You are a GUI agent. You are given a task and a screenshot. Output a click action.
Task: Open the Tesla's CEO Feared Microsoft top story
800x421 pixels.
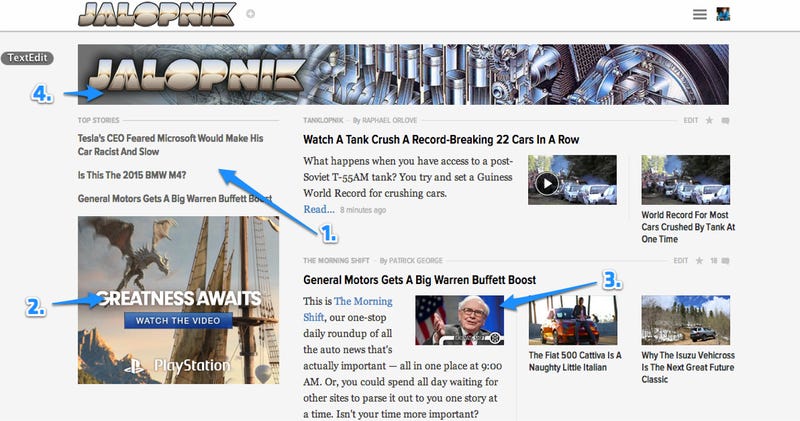(170, 145)
